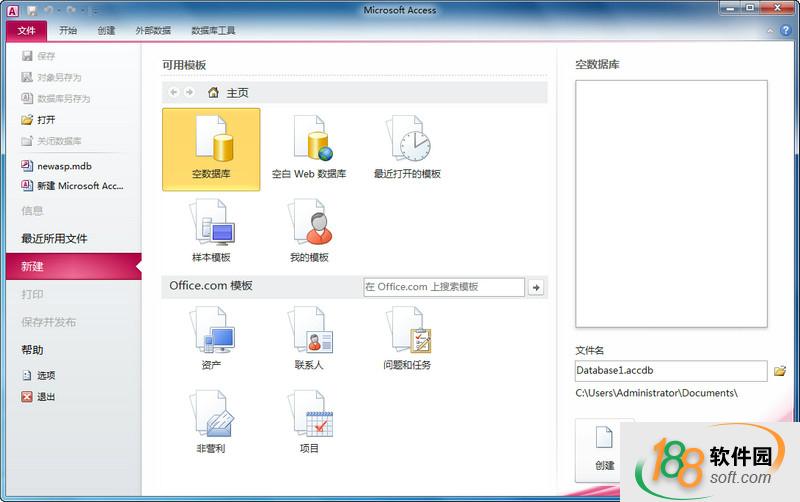800x502 pixels.
Task: Click 打开 open with folder icon
Action: click(x=39, y=120)
